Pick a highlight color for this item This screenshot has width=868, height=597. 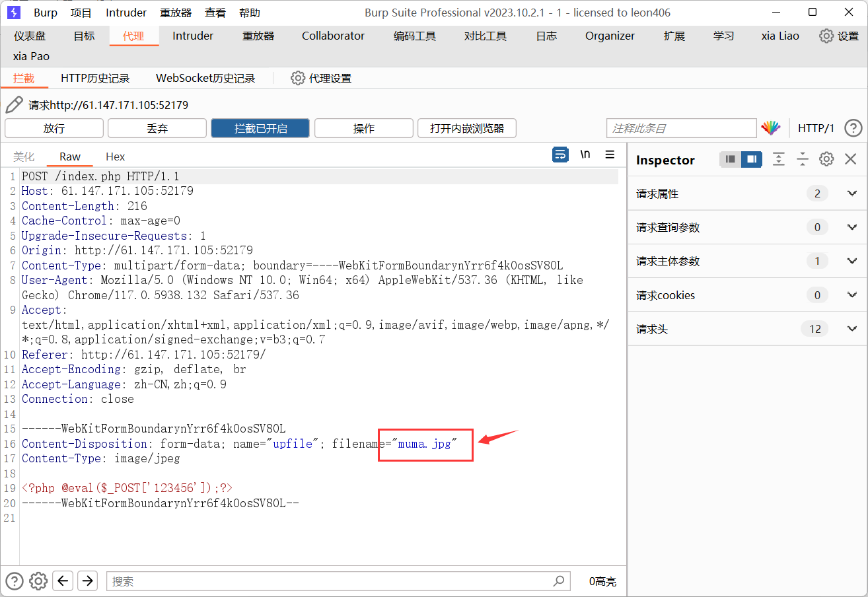coord(771,128)
